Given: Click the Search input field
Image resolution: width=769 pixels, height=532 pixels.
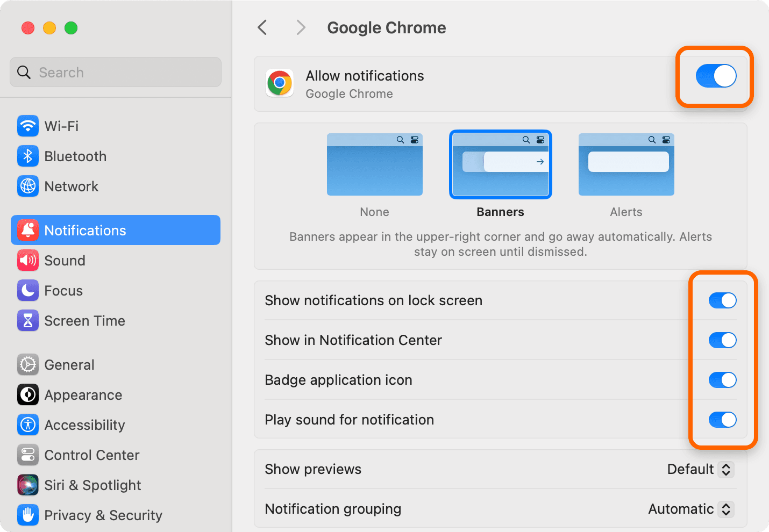Looking at the screenshot, I should point(116,72).
